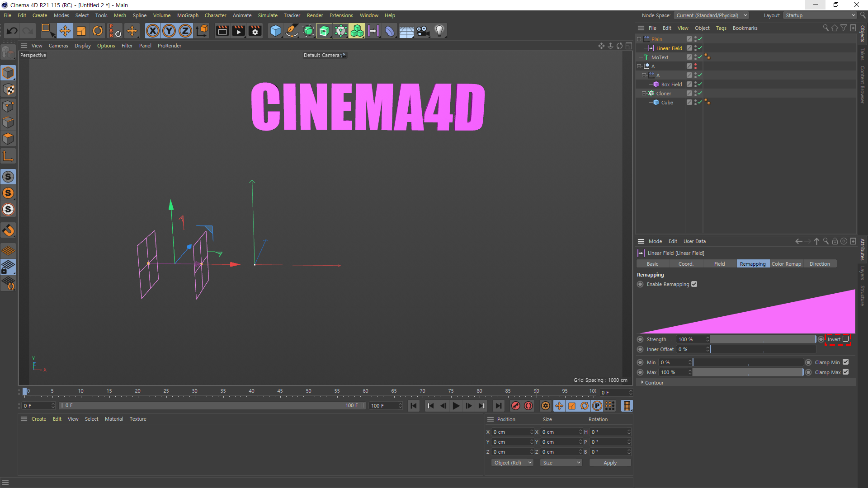
Task: Click the Undo arrow icon
Action: [x=12, y=31]
